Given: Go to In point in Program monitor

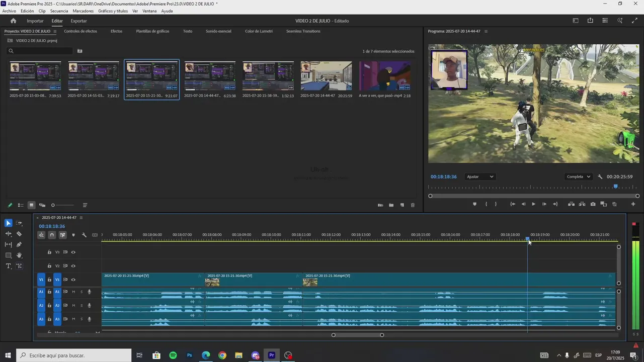Looking at the screenshot, I should click(x=513, y=204).
